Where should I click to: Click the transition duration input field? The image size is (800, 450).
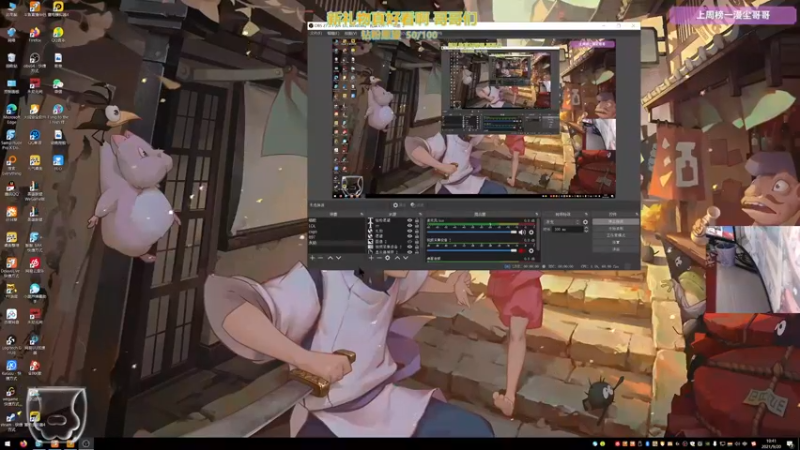coord(567,229)
